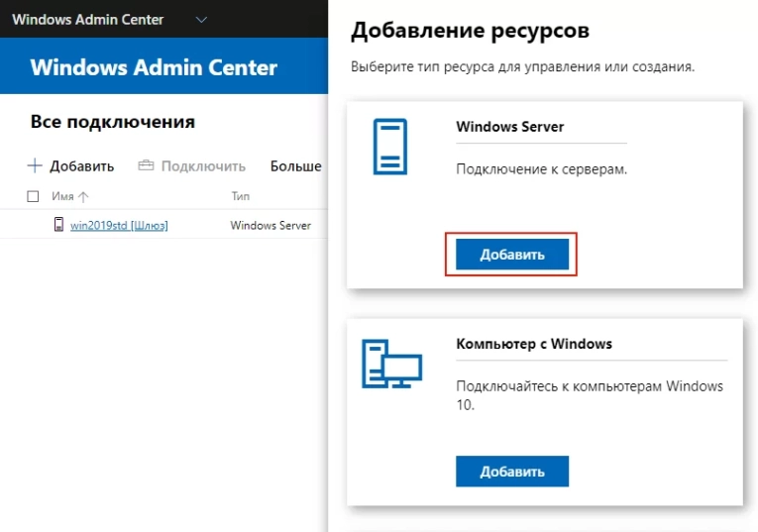Click the briefcase icon beside Подключить
758x532 pixels.
(x=146, y=165)
